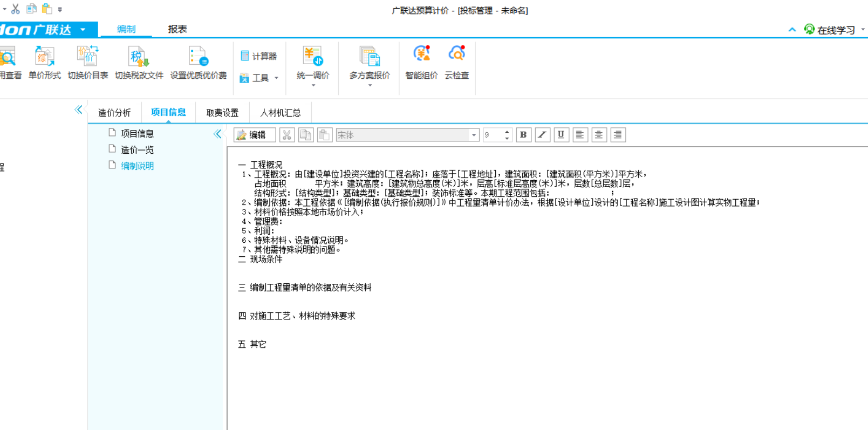The image size is (868, 430).
Task: Align text right
Action: click(618, 135)
